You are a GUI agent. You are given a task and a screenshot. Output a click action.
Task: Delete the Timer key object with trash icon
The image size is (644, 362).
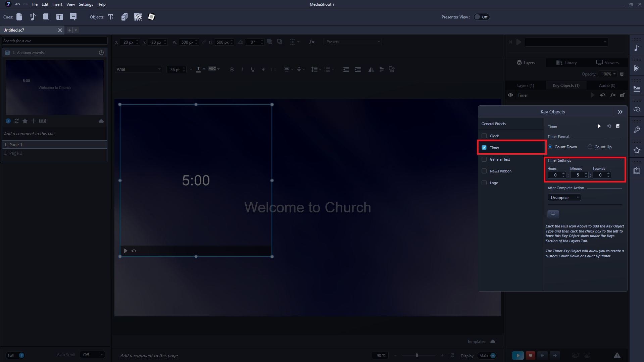618,126
